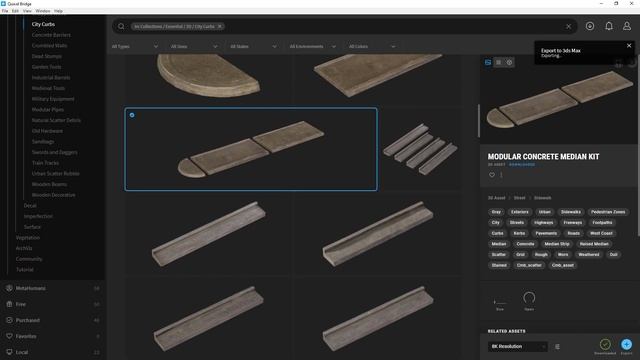Select the Garden Tools collection
This screenshot has width=640, height=360.
pyautogui.click(x=47, y=67)
